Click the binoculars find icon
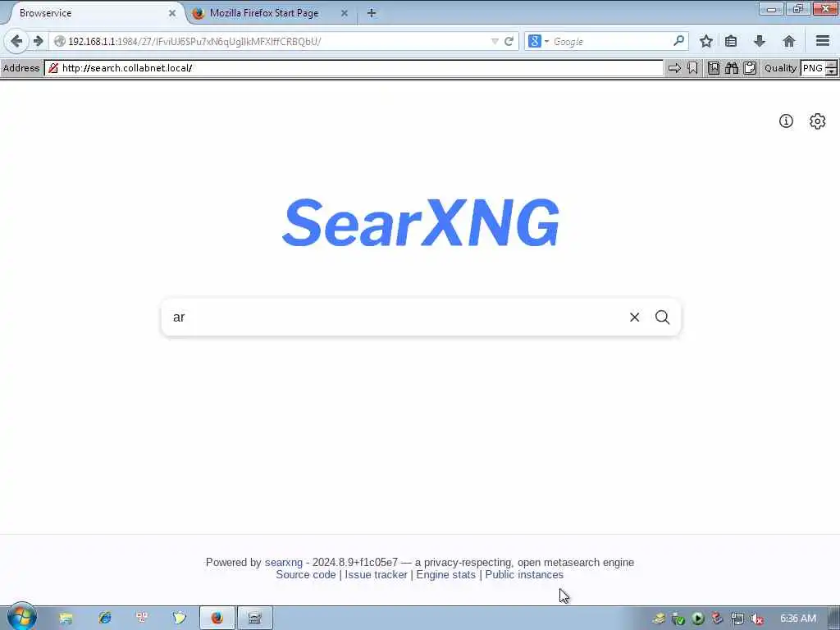 [732, 68]
